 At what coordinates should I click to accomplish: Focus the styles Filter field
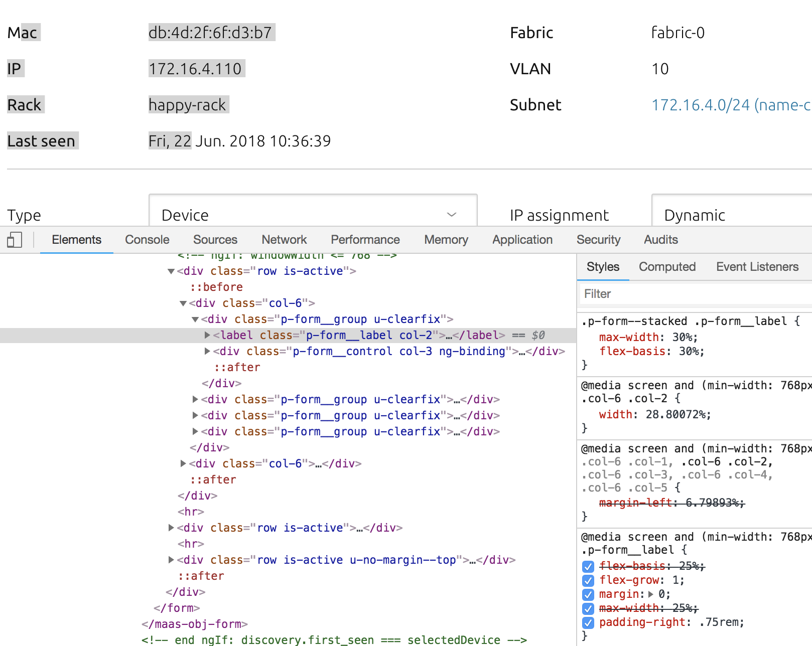click(x=696, y=294)
